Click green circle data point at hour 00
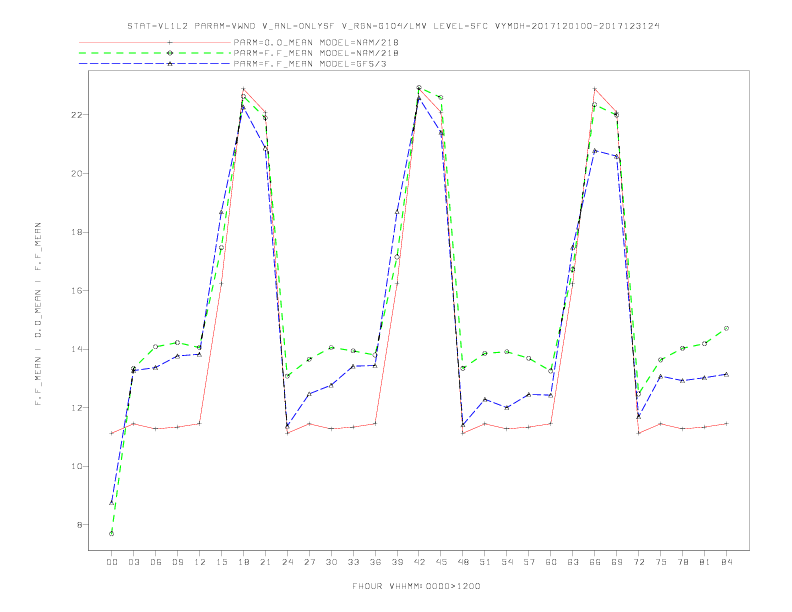 (112, 534)
